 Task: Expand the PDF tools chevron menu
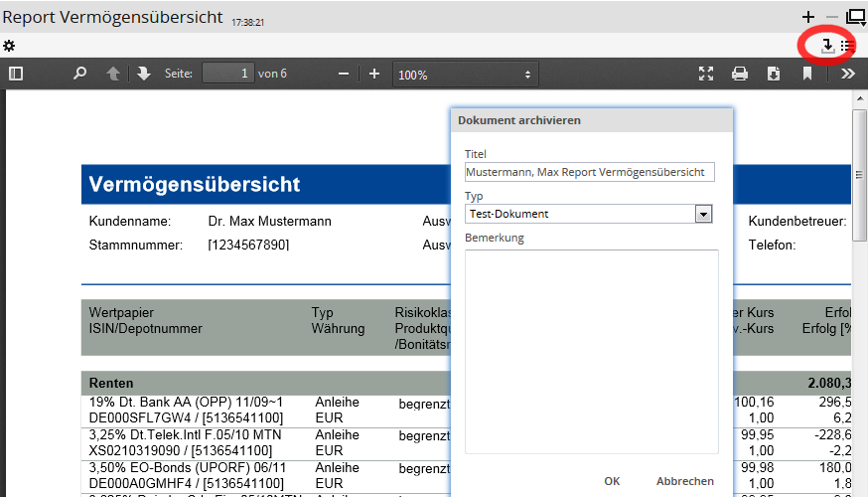pyautogui.click(x=847, y=74)
